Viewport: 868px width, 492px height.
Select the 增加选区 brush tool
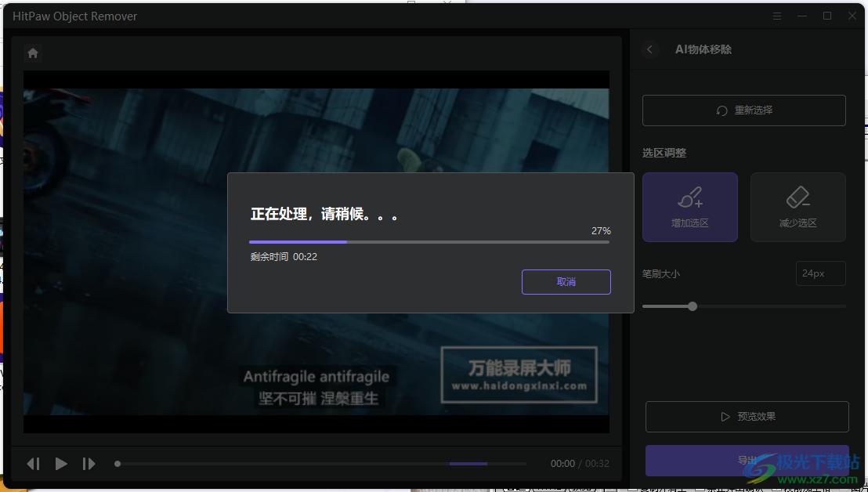(x=689, y=207)
